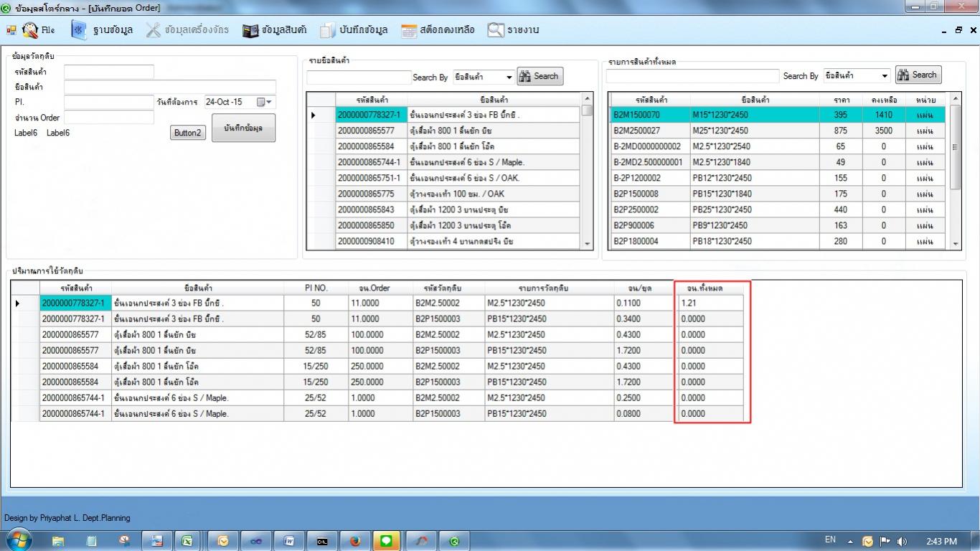Click the สต็อกคงเหลือ calendar icon
980x551 pixels.
409,30
